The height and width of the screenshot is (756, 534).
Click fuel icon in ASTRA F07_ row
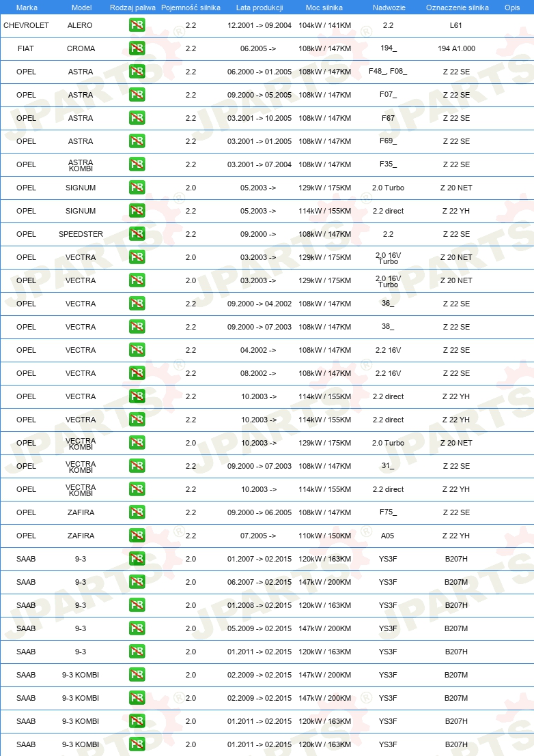coord(137,94)
